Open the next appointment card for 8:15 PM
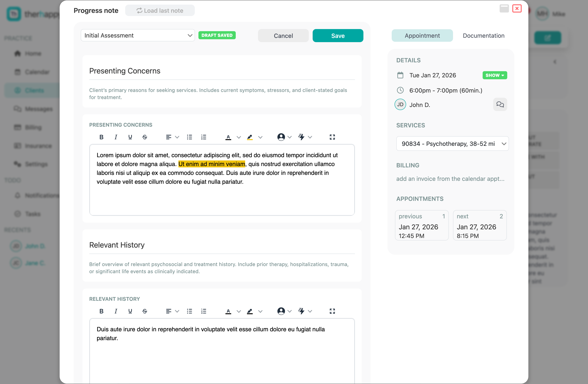The width and height of the screenshot is (588, 384). click(480, 225)
